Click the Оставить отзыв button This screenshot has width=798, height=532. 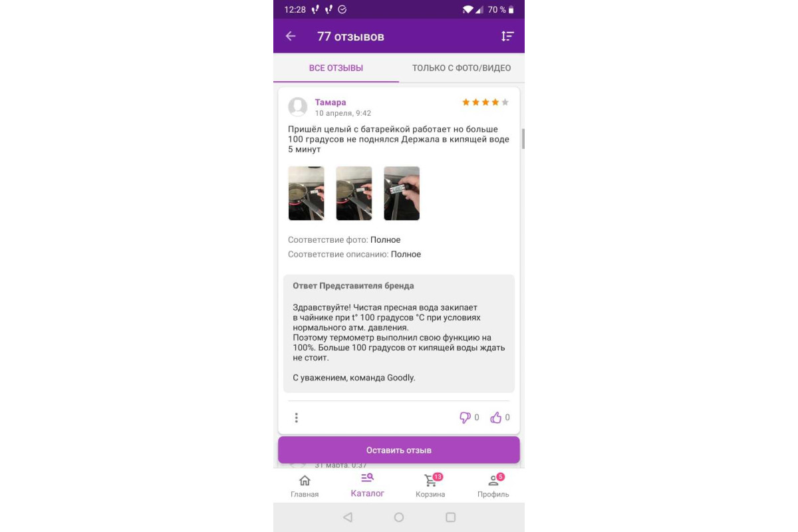tap(399, 450)
